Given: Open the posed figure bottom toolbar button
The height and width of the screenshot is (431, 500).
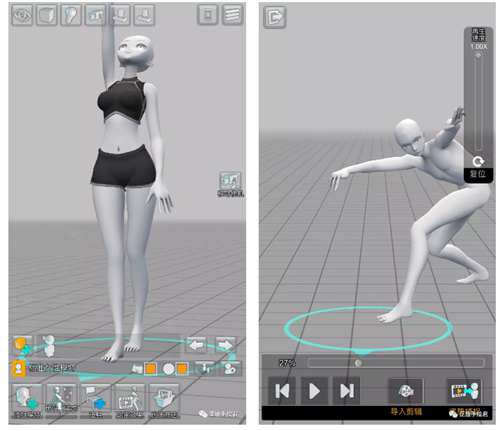Looking at the screenshot, I should pos(62,401).
